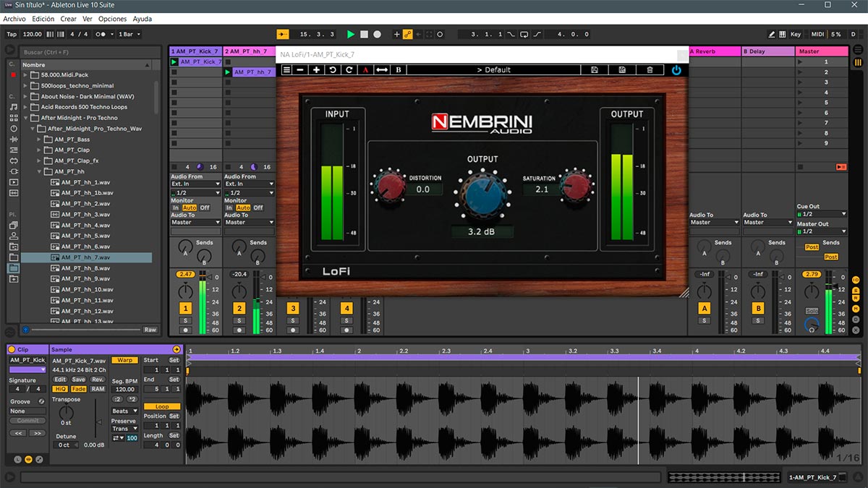Show the Envelopes box in Clip View
Viewport: 868px width, 488px height.
(x=39, y=459)
